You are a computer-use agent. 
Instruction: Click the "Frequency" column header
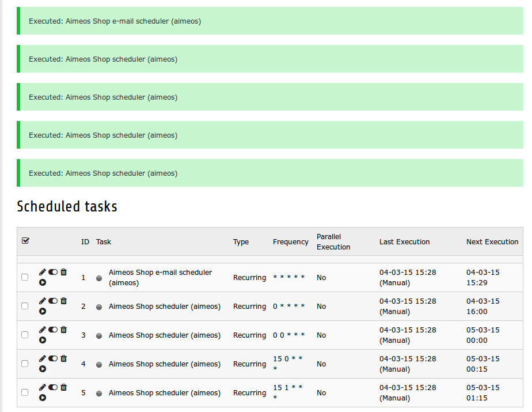(290, 242)
